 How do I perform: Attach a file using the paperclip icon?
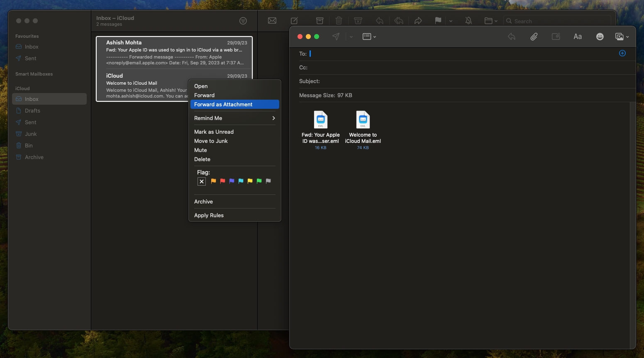pos(534,37)
